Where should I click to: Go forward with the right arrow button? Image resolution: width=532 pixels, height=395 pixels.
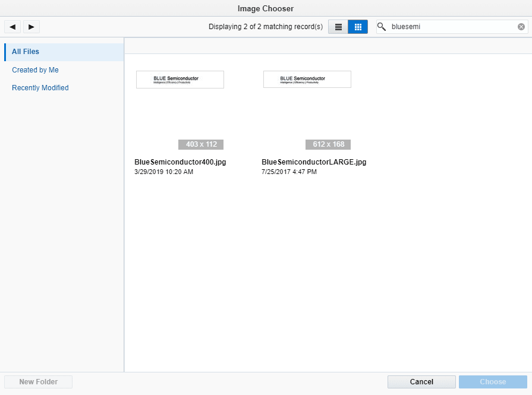tap(32, 27)
